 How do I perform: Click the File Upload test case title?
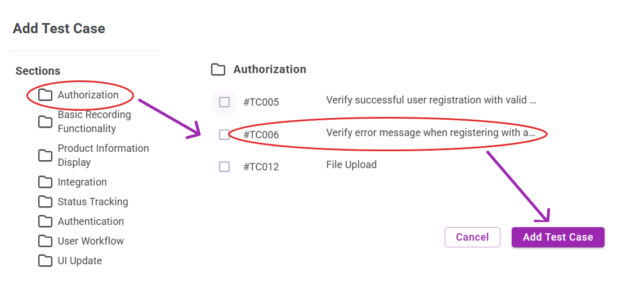click(351, 165)
